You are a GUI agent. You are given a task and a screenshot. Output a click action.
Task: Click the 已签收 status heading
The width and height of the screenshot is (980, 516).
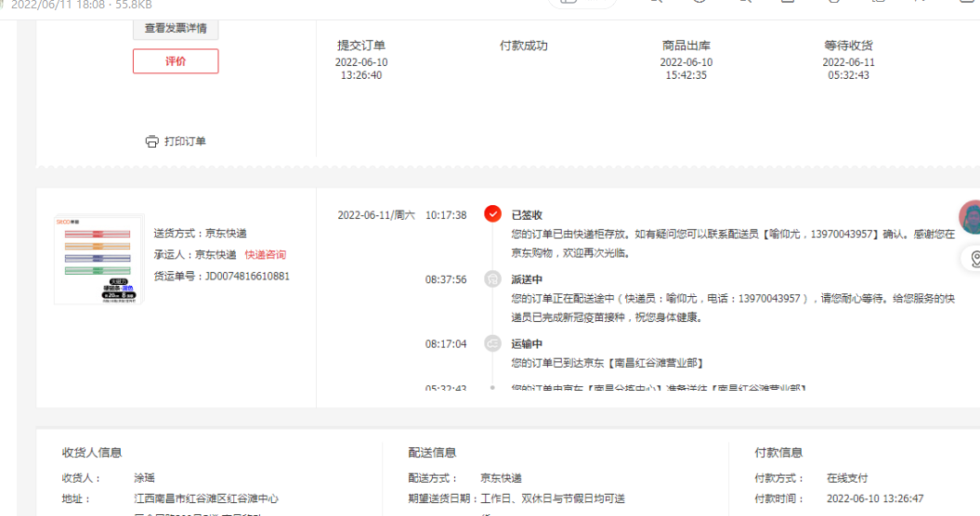point(527,215)
